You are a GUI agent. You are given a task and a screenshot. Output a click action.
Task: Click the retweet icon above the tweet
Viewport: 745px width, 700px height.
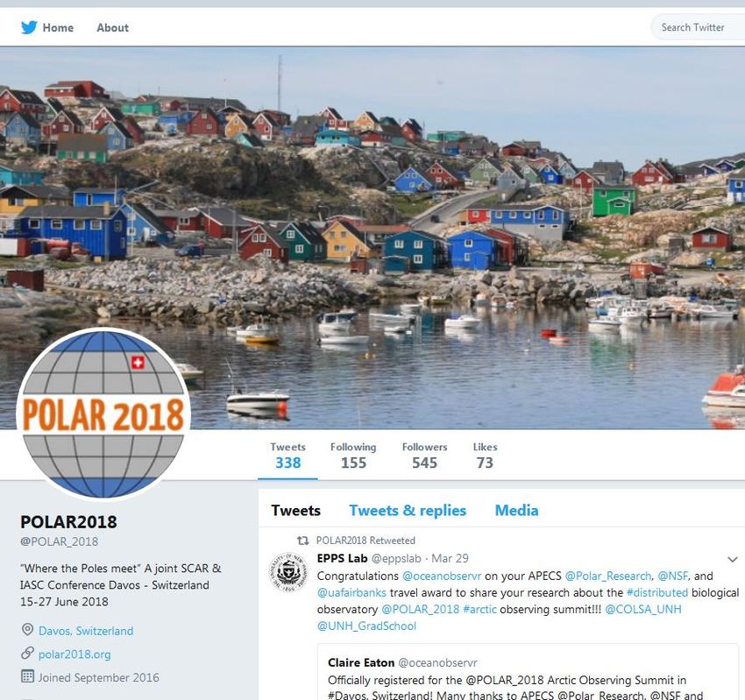pyautogui.click(x=302, y=540)
